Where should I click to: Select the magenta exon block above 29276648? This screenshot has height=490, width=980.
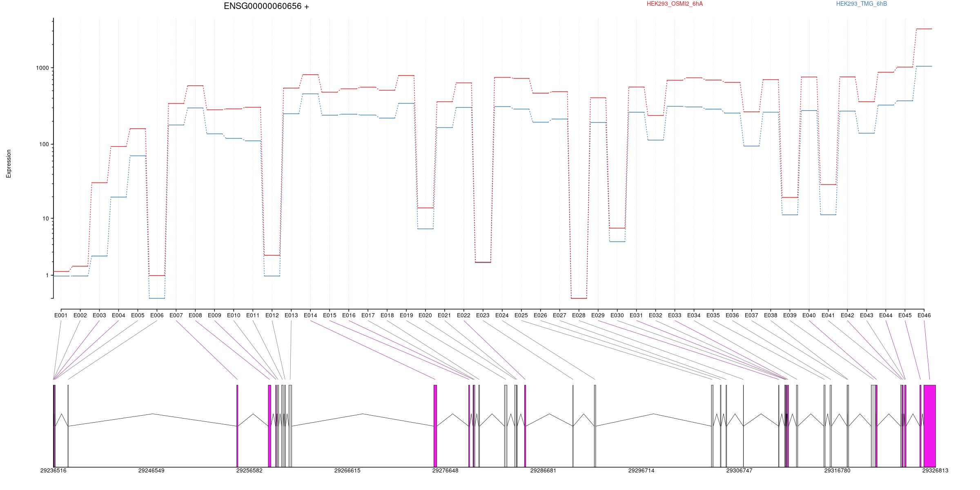[x=435, y=426]
